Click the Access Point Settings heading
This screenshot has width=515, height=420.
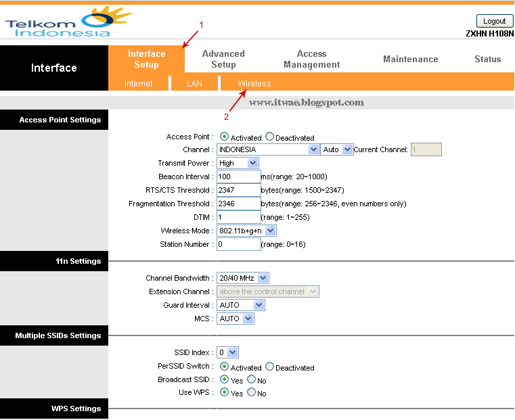coord(60,120)
